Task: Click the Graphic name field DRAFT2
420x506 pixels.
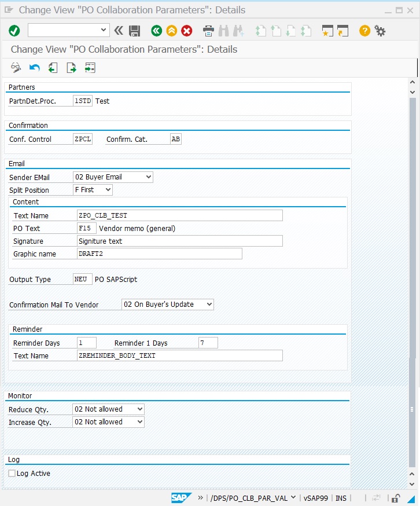Action: point(159,254)
